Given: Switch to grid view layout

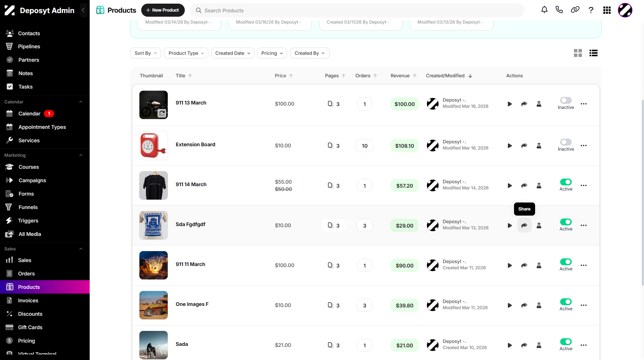Looking at the screenshot, I should click(578, 53).
